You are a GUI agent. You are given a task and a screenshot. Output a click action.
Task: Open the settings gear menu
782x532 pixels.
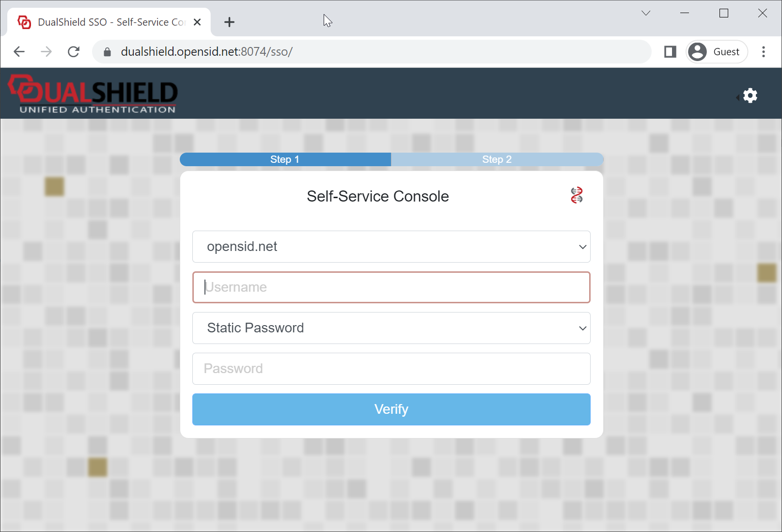tap(750, 95)
